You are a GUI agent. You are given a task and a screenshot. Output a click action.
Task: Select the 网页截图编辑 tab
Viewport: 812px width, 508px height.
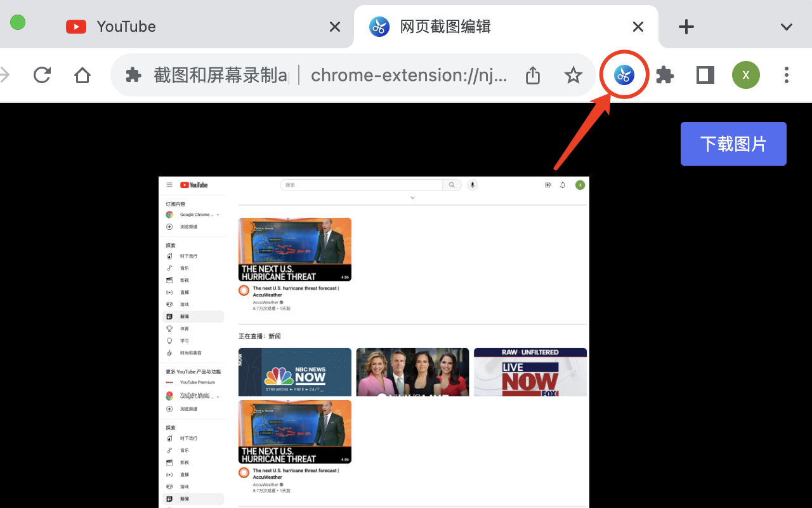point(506,26)
